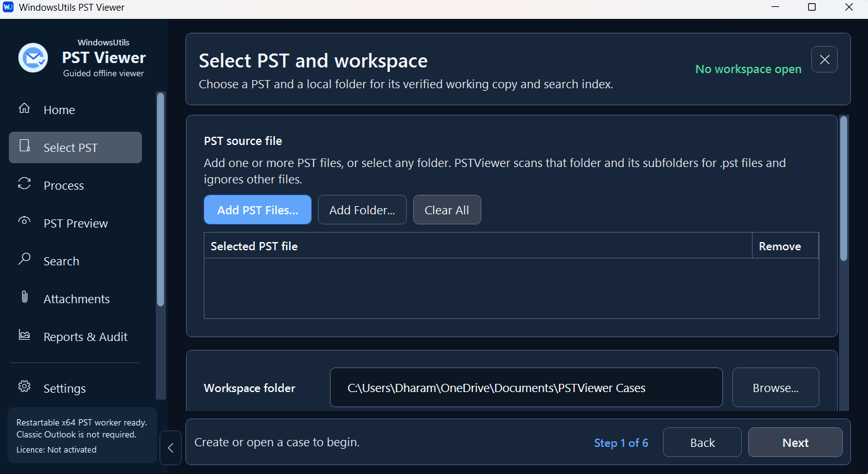Click the Back button
868x474 pixels.
[x=702, y=442]
